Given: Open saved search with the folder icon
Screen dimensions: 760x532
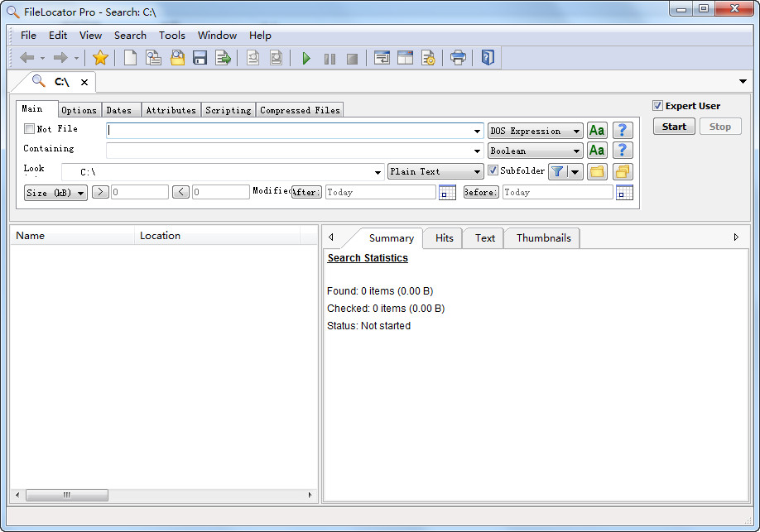Looking at the screenshot, I should pyautogui.click(x=177, y=58).
